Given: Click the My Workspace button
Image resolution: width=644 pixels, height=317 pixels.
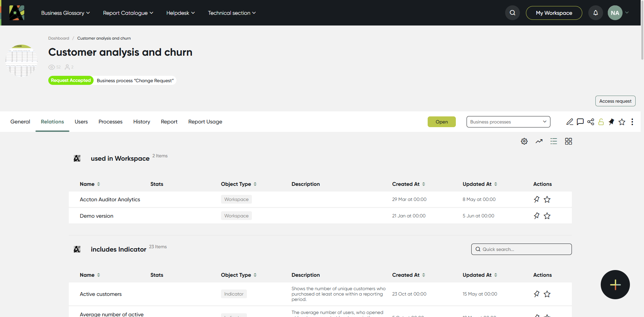Looking at the screenshot, I should pos(554,13).
